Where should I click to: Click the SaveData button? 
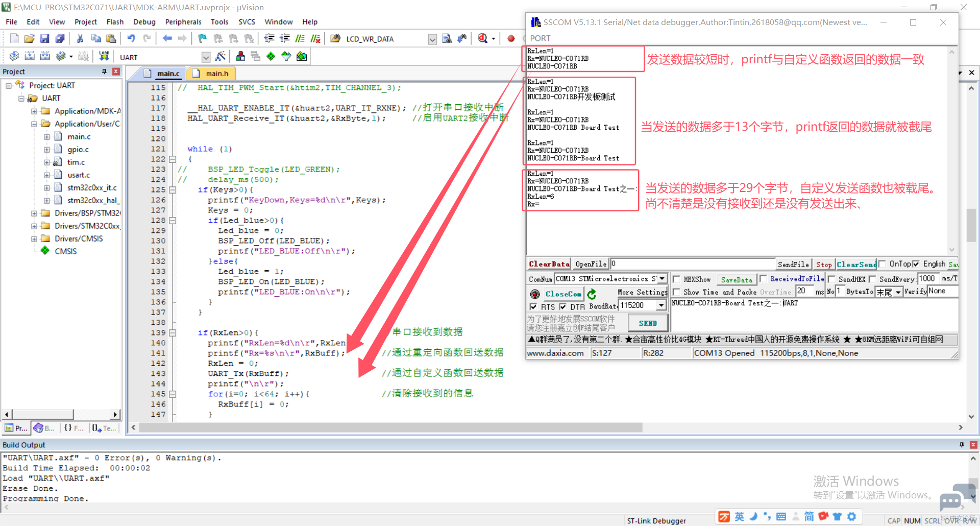click(737, 279)
